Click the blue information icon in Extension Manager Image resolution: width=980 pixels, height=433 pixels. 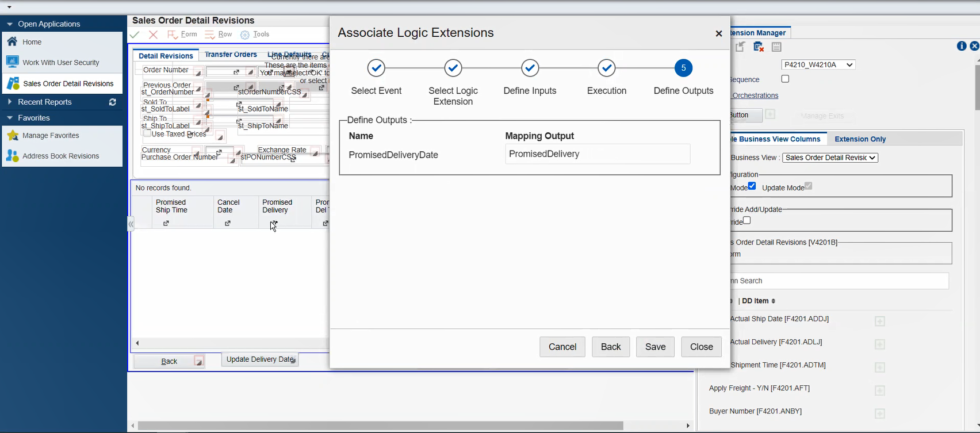coord(962,46)
